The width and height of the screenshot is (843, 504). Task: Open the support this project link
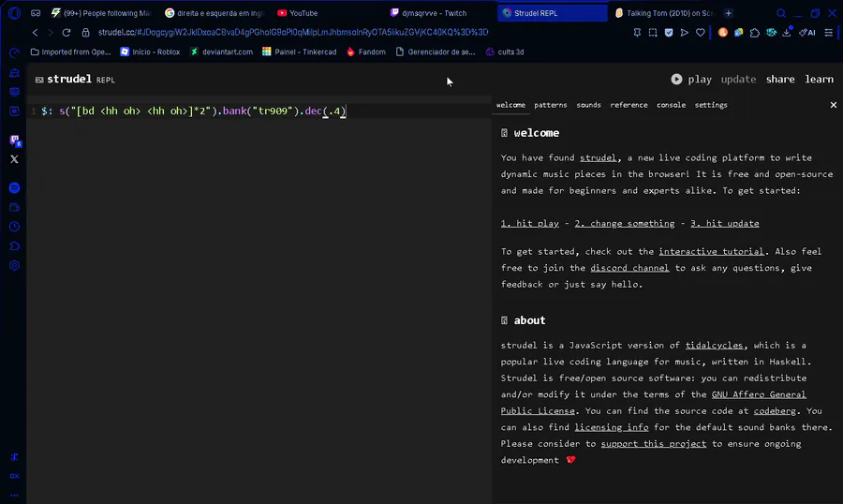pos(653,444)
